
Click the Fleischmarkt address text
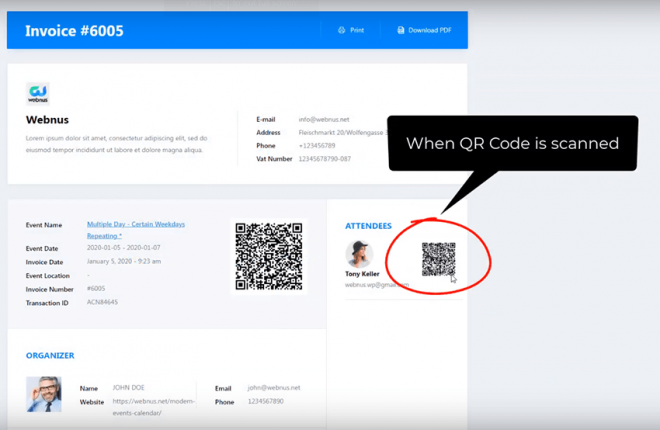coord(342,133)
